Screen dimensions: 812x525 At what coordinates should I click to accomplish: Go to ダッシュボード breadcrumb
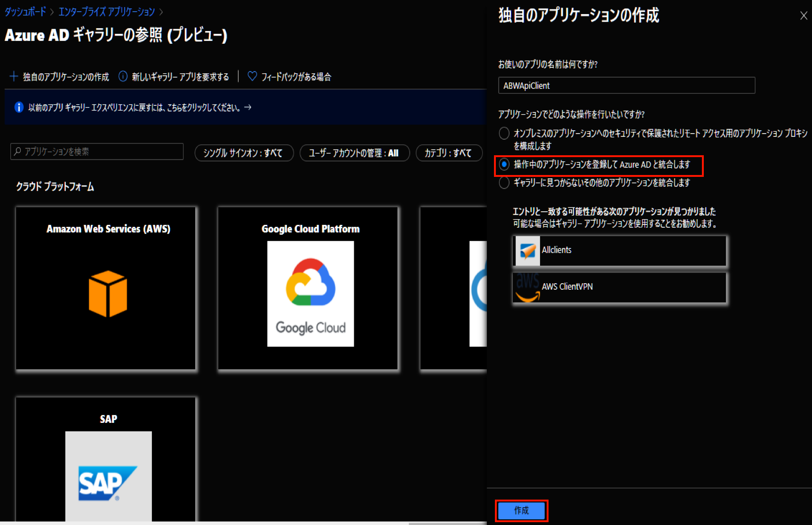click(x=25, y=12)
